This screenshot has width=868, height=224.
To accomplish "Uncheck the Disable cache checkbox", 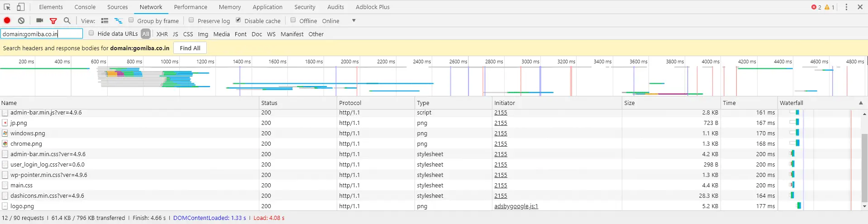I will click(238, 20).
